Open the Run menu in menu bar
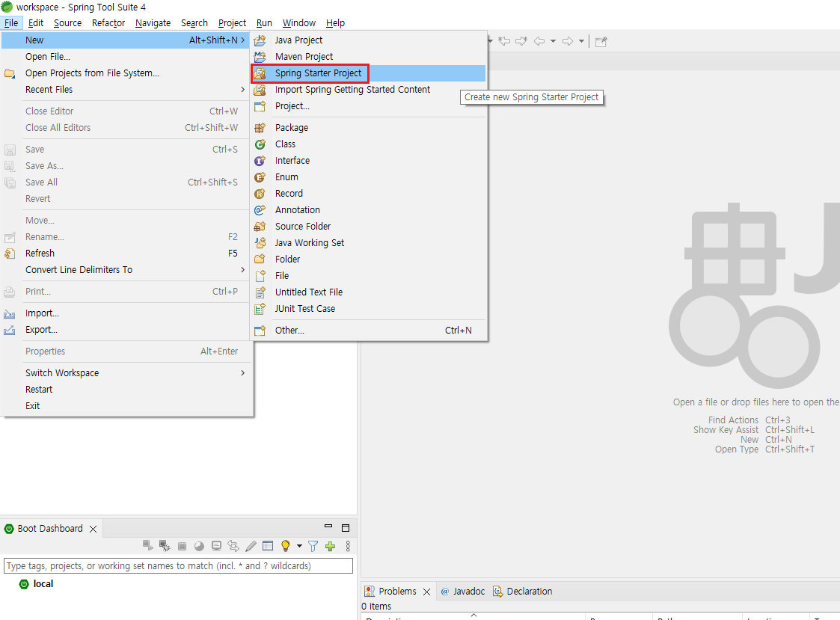Image resolution: width=840 pixels, height=620 pixels. [x=264, y=22]
